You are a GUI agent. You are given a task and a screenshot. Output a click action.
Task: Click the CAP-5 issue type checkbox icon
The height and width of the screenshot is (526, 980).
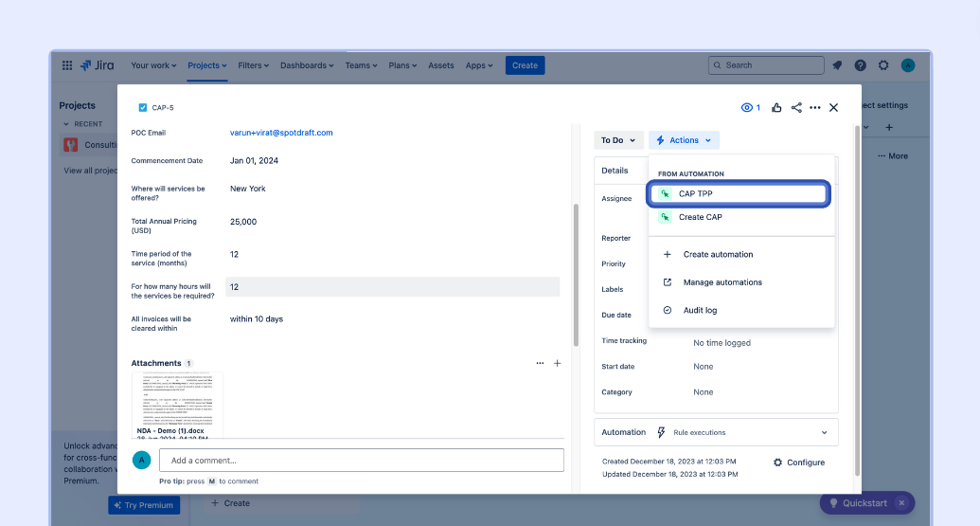(143, 108)
